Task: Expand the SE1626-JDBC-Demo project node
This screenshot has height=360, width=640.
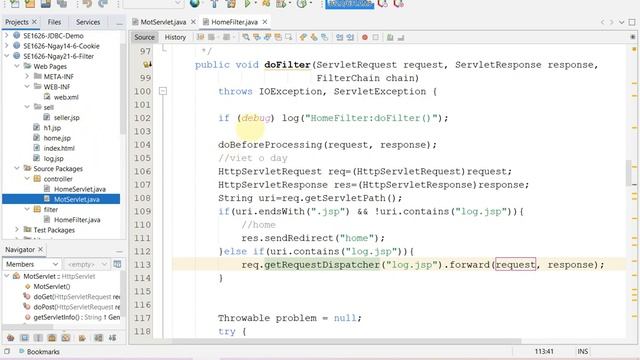Action: (x=7, y=36)
